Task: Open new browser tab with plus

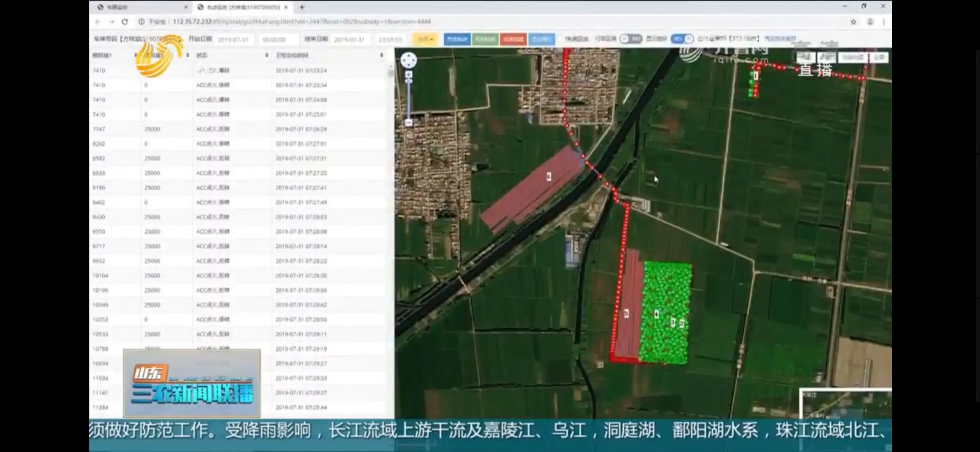Action: tap(302, 7)
